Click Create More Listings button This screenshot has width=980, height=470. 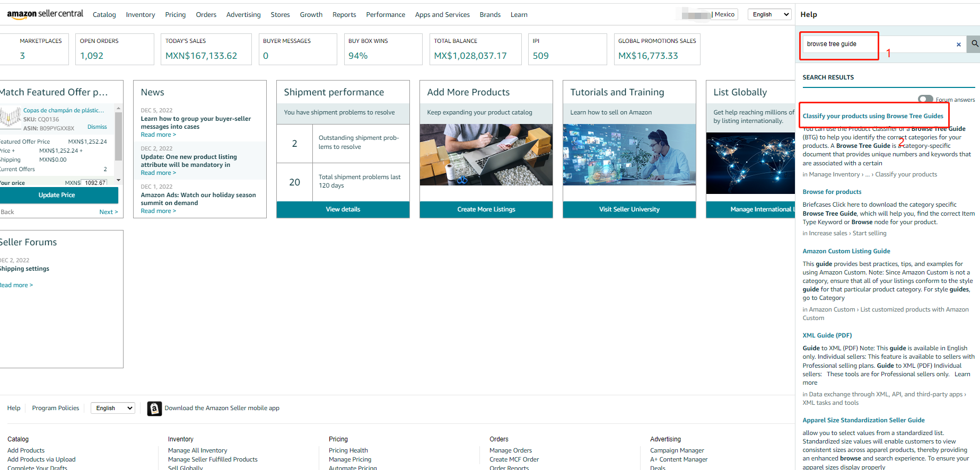[486, 209]
